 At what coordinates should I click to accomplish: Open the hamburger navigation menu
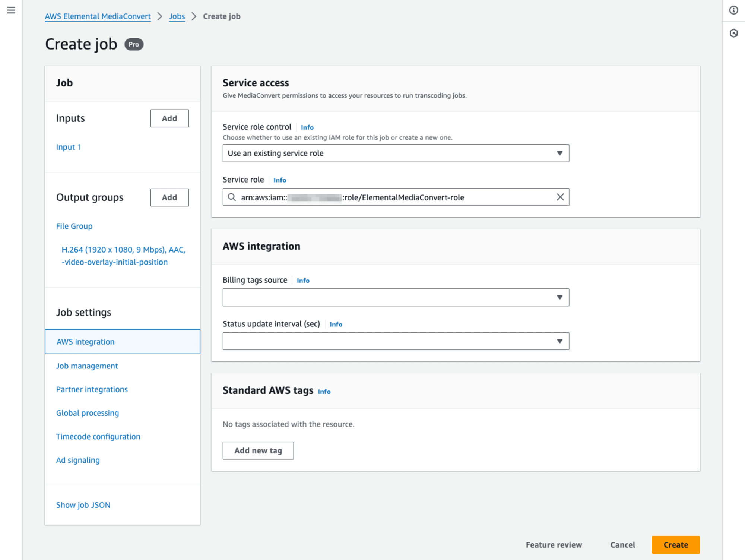[11, 10]
